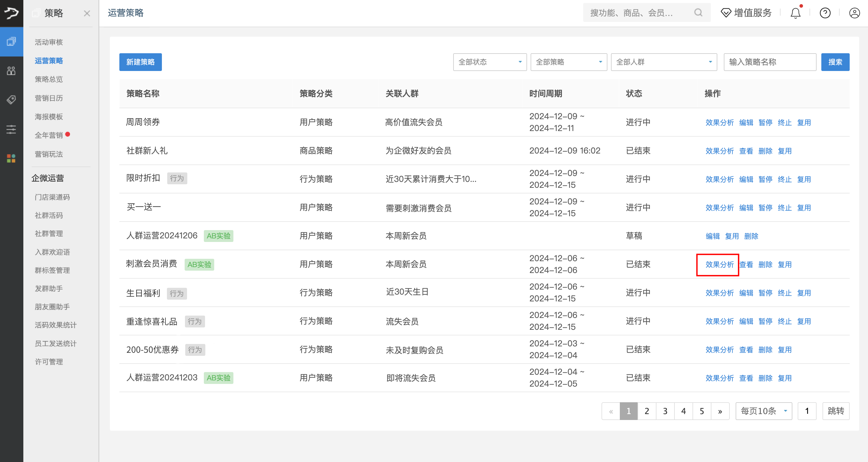
Task: Select the members group icon in left rail
Action: [11, 71]
